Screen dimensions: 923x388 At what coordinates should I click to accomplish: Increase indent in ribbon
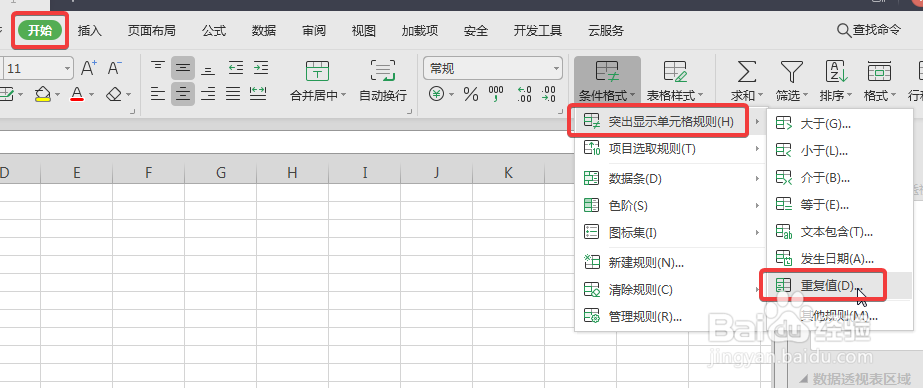(x=261, y=68)
